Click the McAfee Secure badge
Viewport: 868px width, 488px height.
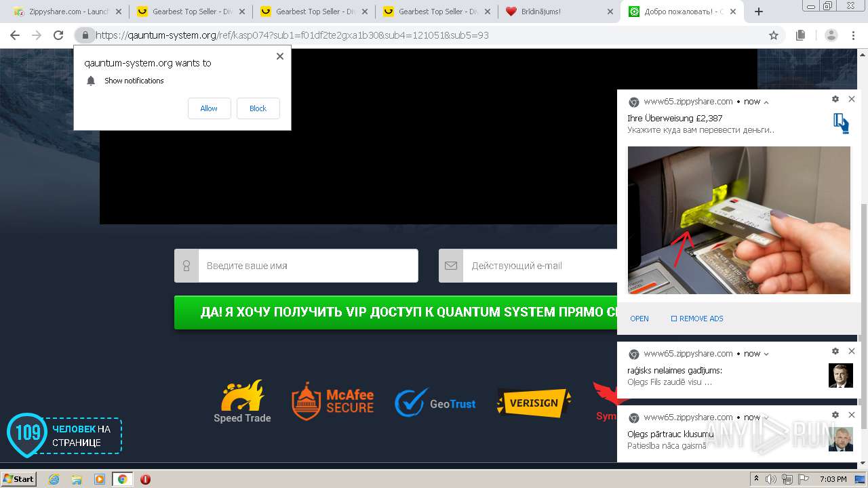(332, 401)
